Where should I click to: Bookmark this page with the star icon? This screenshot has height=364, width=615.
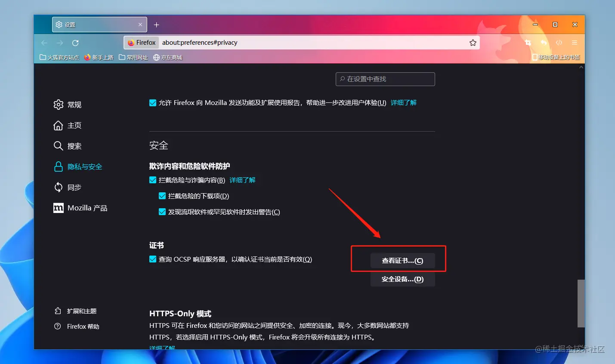click(473, 43)
